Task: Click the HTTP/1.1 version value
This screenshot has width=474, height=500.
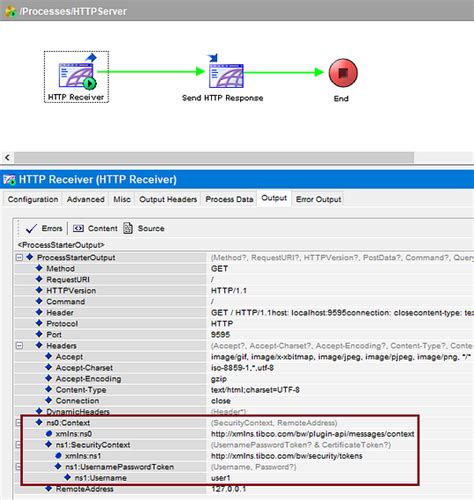Action: 229,290
